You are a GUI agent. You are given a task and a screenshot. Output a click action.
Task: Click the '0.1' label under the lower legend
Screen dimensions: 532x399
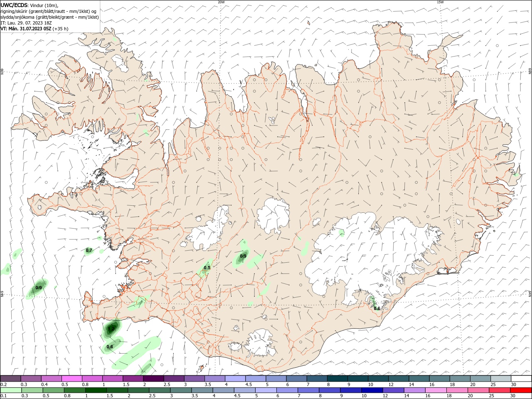[x=4, y=396]
